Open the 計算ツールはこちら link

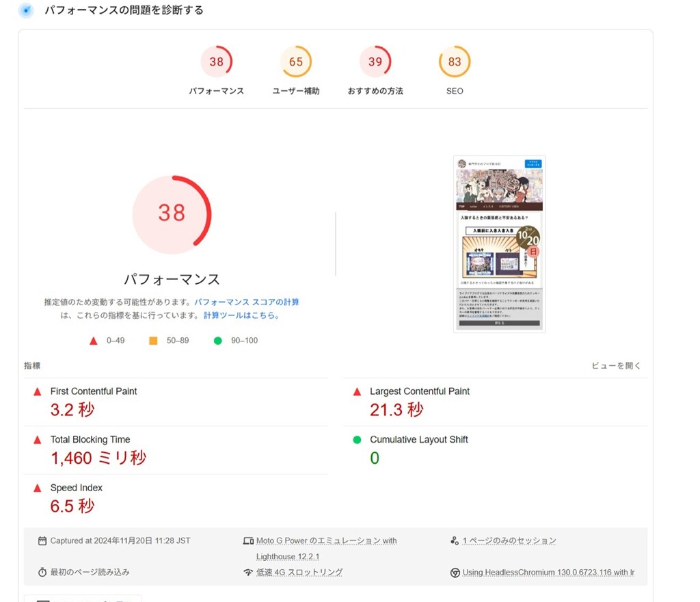241,315
